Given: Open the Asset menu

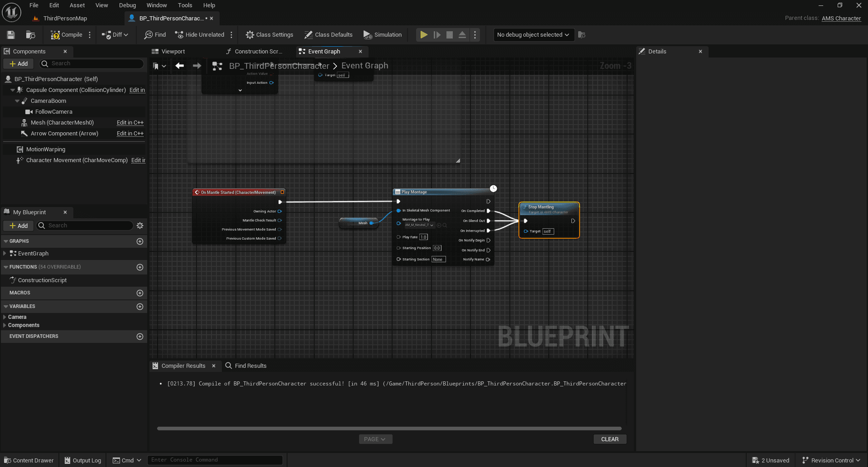Looking at the screenshot, I should (77, 5).
